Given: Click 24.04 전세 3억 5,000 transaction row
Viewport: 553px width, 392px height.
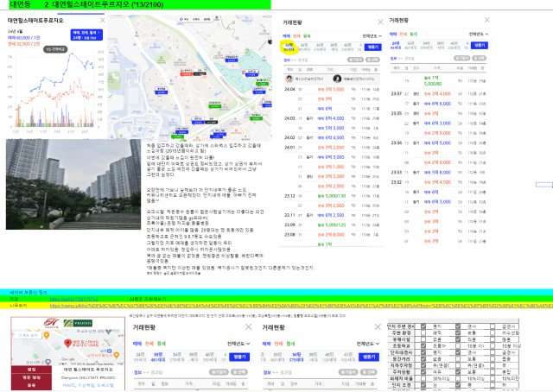Looking at the screenshot, I should [x=332, y=90].
